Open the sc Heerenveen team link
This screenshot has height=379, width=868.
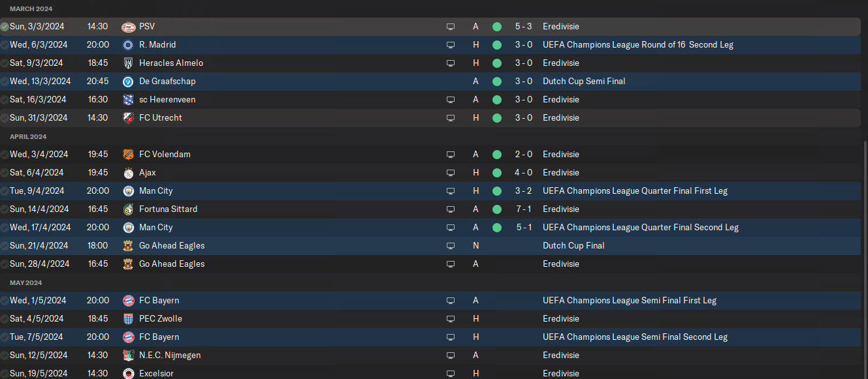click(167, 100)
